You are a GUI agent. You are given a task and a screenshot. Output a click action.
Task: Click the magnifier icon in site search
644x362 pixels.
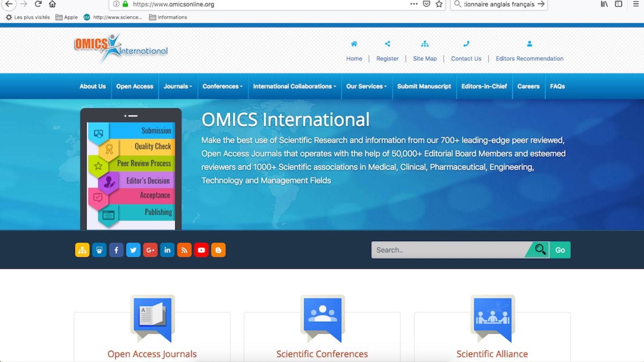click(540, 250)
